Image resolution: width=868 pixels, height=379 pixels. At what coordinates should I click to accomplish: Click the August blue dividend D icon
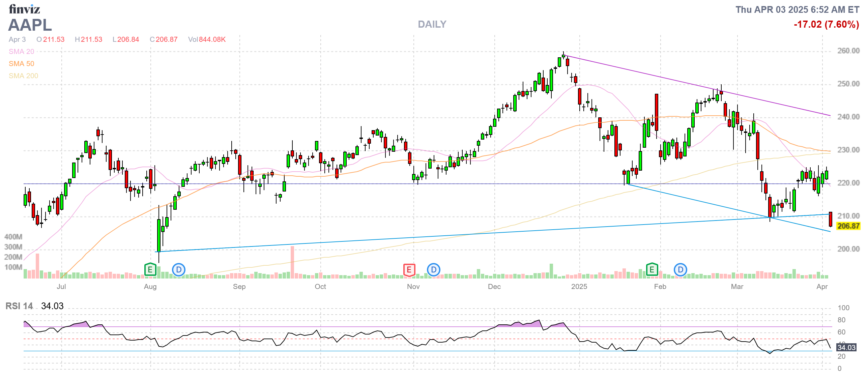click(179, 270)
